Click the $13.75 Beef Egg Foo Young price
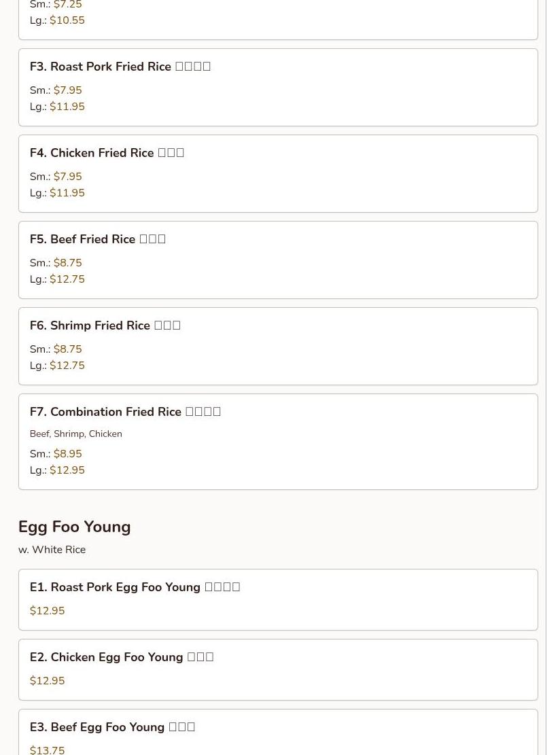 [x=48, y=750]
